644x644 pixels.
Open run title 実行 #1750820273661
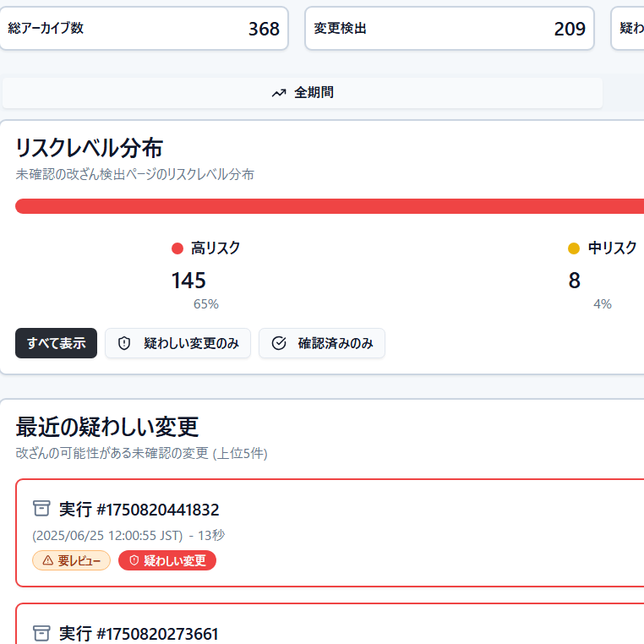pyautogui.click(x=139, y=633)
